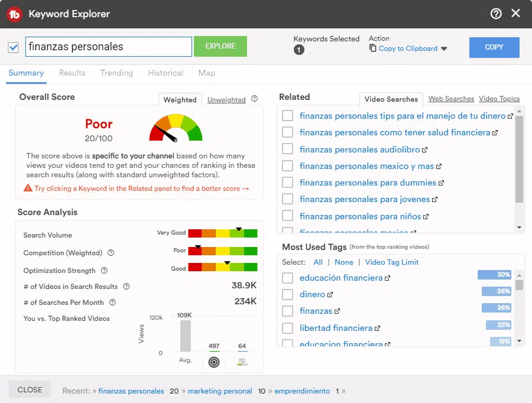This screenshot has width=532, height=403.
Task: Uncheck the checkbox beside the keyword search field
Action: click(14, 47)
